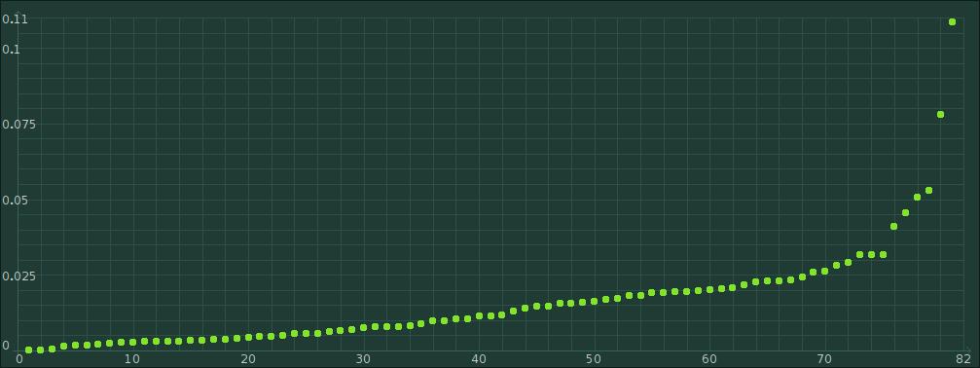The height and width of the screenshot is (368, 980).
Task: Click the y-axis label 0 at bottom
Action: point(6,346)
